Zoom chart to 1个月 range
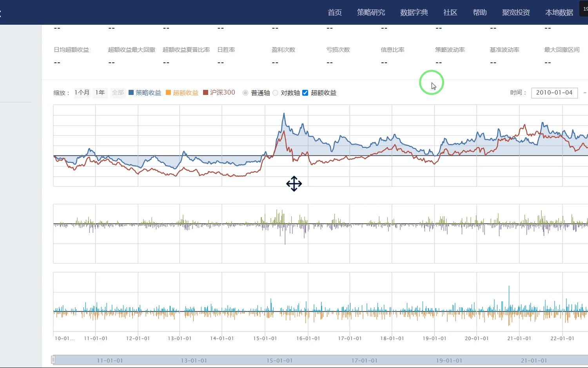The width and height of the screenshot is (588, 368). [x=82, y=93]
